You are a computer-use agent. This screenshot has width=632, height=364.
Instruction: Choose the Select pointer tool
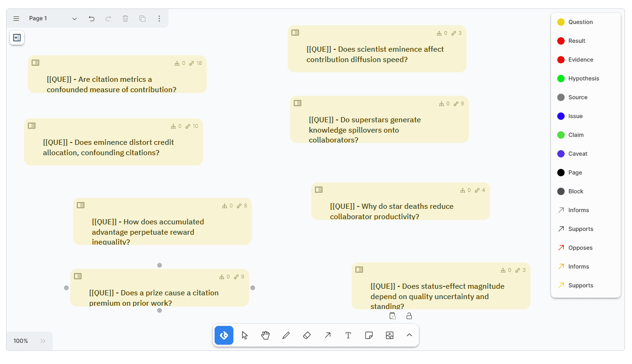click(x=245, y=335)
